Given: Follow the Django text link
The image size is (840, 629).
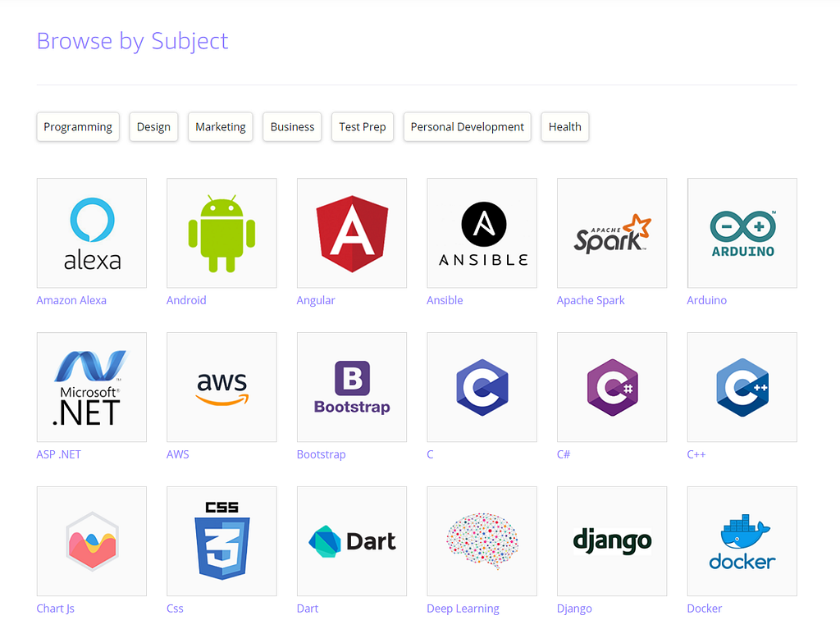Looking at the screenshot, I should (x=574, y=608).
